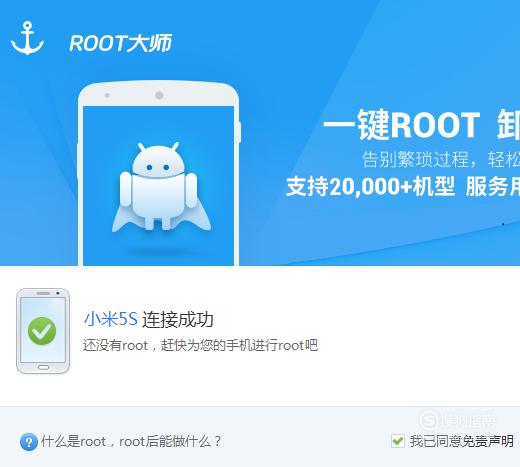Click the 我已同意免责声明 label text
This screenshot has height=467, width=520.
coord(461,441)
